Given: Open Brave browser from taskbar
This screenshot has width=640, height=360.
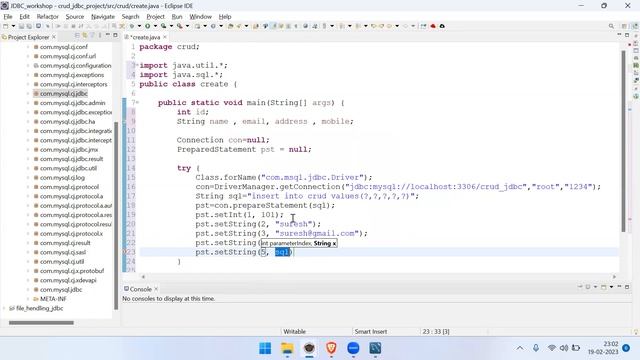Looking at the screenshot, I should click(331, 348).
